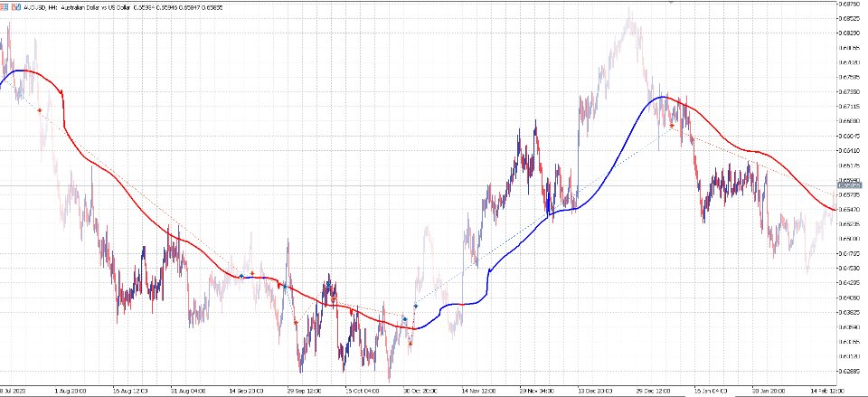Select the highlighted current price tag on the price scale
The width and height of the screenshot is (868, 397).
[849, 186]
